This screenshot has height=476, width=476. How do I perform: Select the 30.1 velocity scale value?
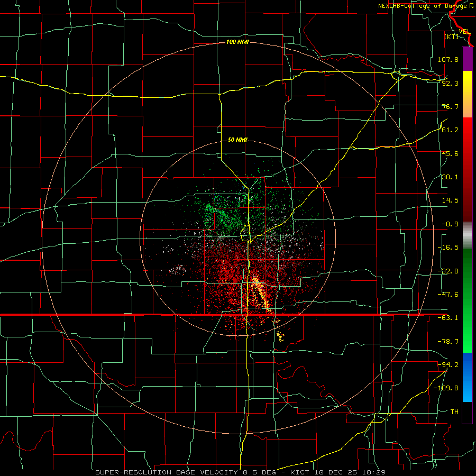[450, 177]
